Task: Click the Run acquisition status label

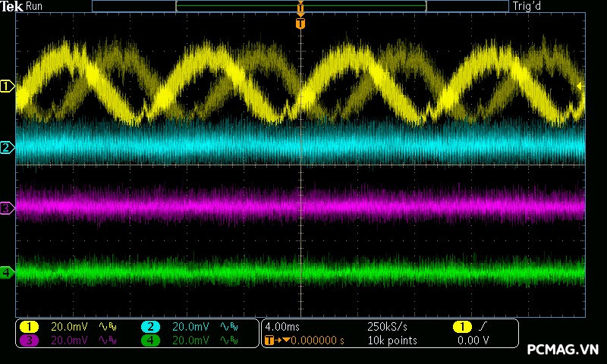Action: (34, 6)
